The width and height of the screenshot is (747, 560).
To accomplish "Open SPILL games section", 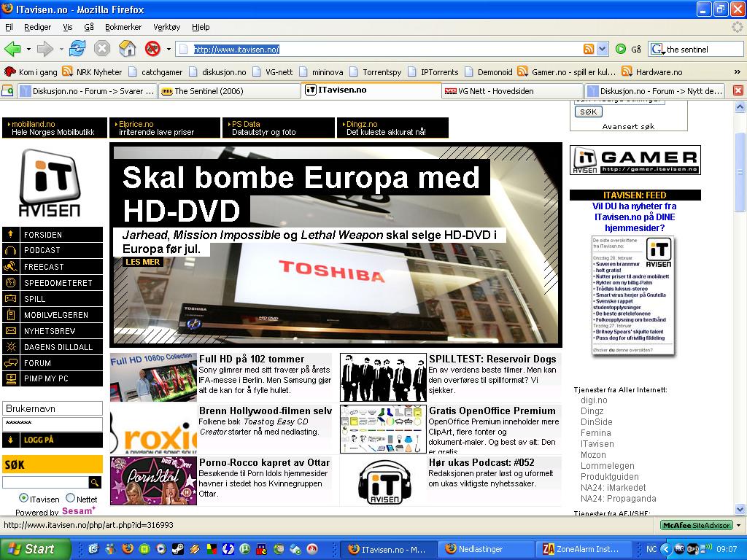I will [53, 299].
